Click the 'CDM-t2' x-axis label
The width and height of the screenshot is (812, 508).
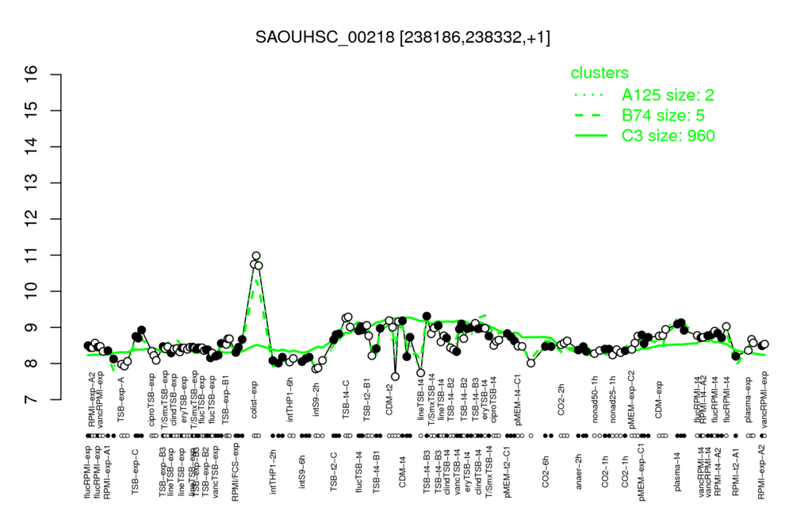(x=389, y=400)
